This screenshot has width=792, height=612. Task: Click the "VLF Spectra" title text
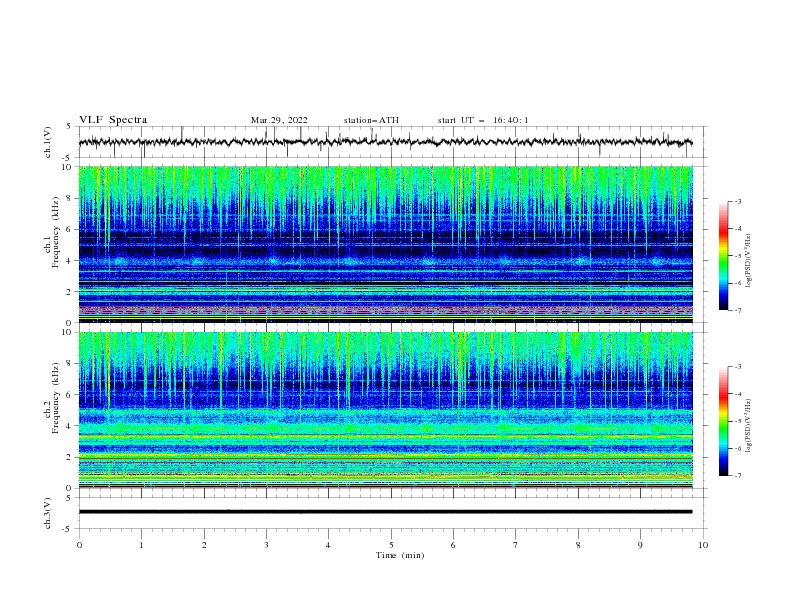[x=113, y=120]
